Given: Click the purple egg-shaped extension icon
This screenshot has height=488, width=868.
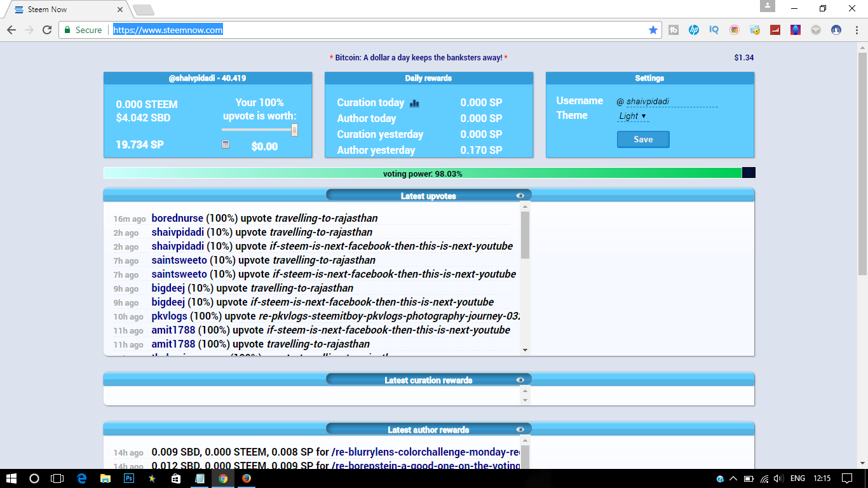Looking at the screenshot, I should click(796, 30).
